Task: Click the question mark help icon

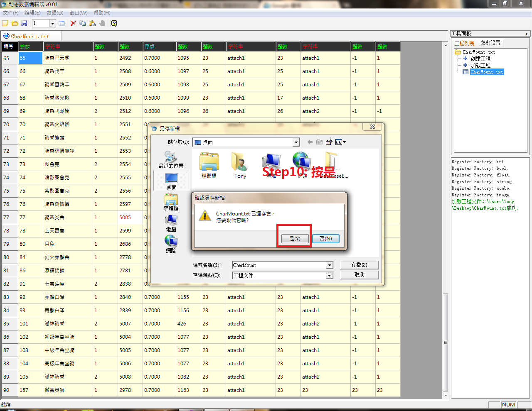Action: pyautogui.click(x=114, y=23)
